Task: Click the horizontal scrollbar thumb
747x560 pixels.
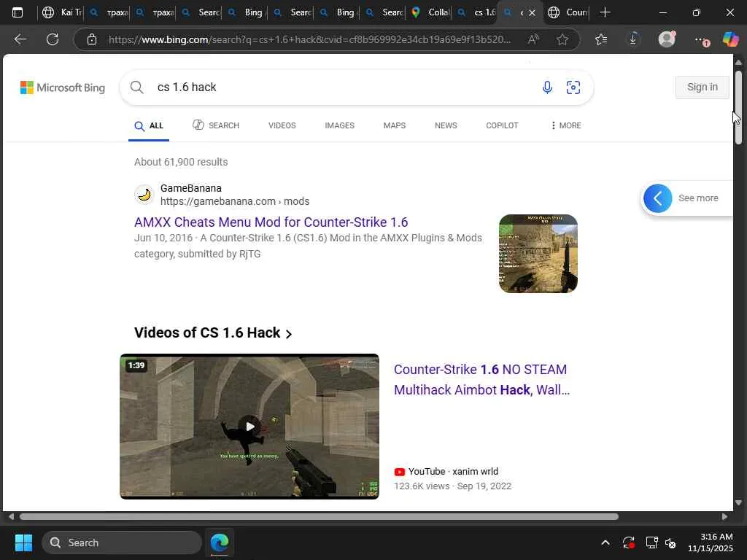Action: click(x=320, y=517)
